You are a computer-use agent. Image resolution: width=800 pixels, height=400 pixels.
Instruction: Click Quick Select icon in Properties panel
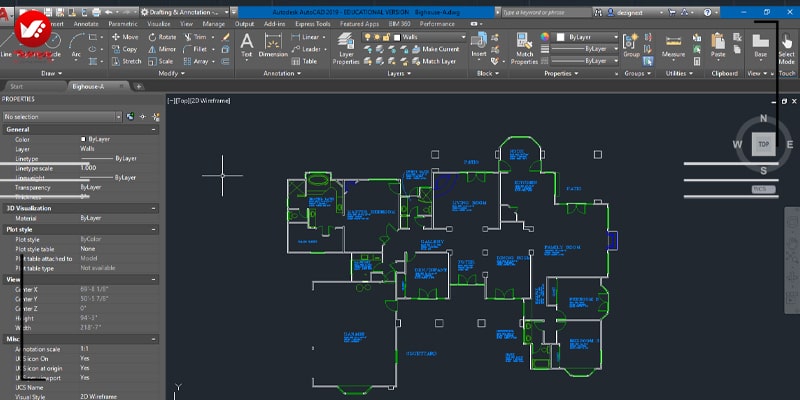[156, 117]
